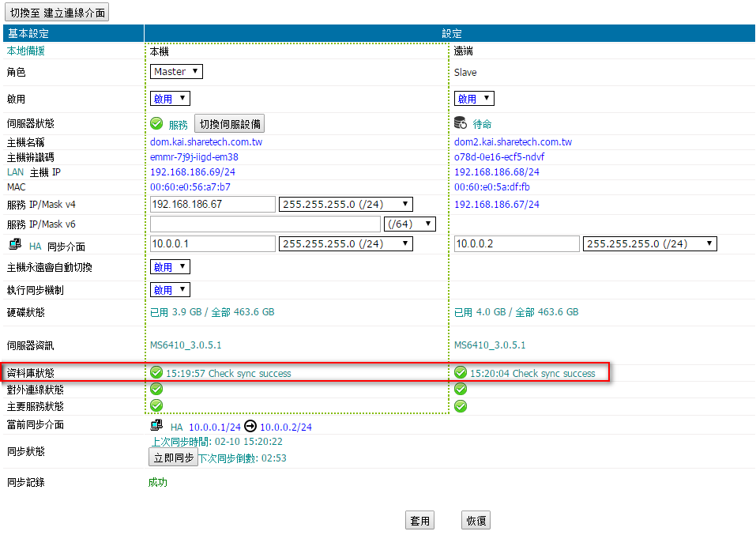Open the Master role dropdown
756x535 pixels.
pos(176,72)
